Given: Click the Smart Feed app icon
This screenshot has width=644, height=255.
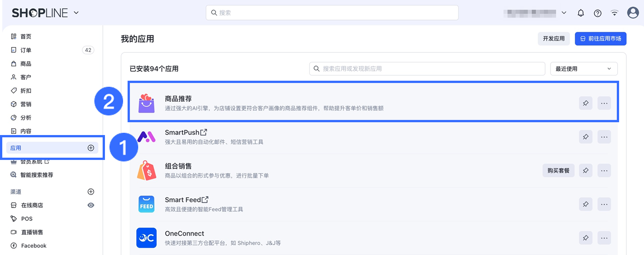Looking at the screenshot, I should click(x=146, y=204).
